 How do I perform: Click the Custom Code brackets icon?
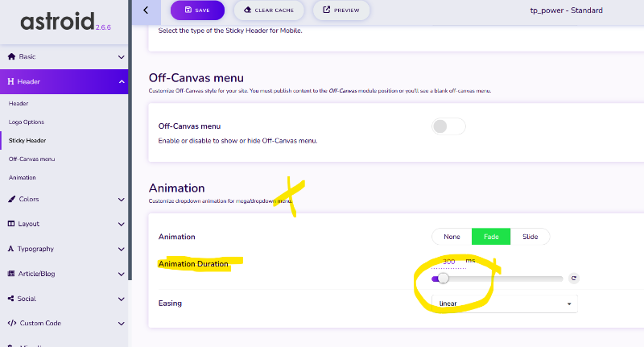click(12, 323)
